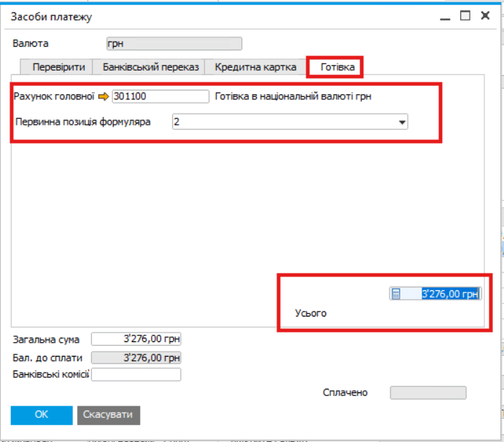Click the Бал. до сплати field
The height and width of the screenshot is (442, 504).
[x=136, y=357]
